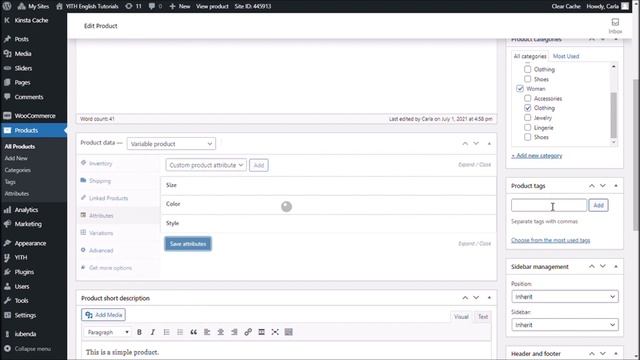Switch editor to Text mode
This screenshot has height=360, width=640.
(x=483, y=317)
